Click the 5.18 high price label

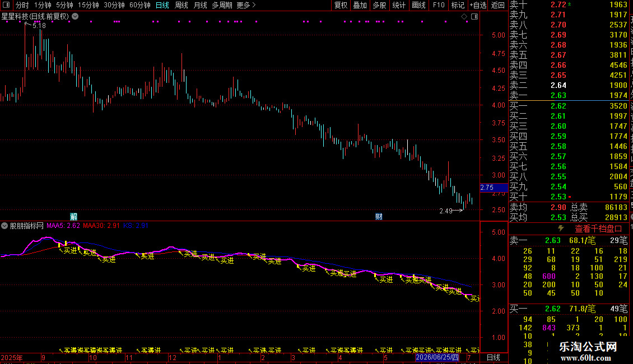[x=39, y=25]
